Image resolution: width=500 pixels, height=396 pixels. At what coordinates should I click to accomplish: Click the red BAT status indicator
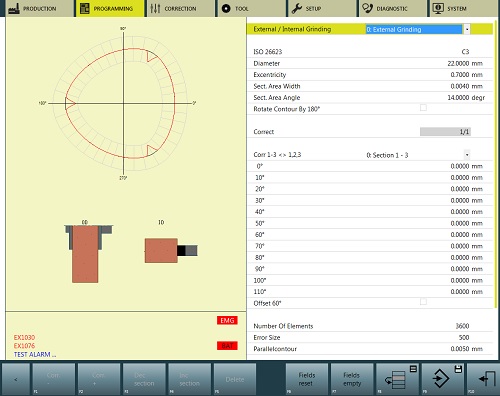pyautogui.click(x=227, y=346)
